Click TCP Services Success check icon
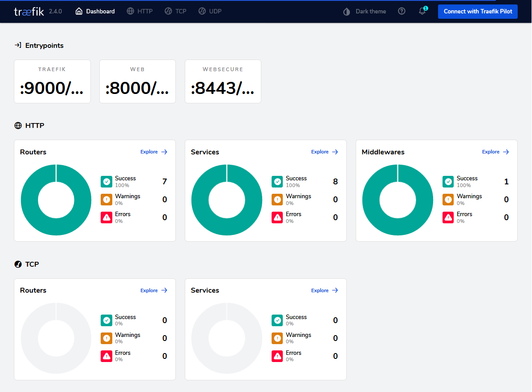 coord(277,320)
